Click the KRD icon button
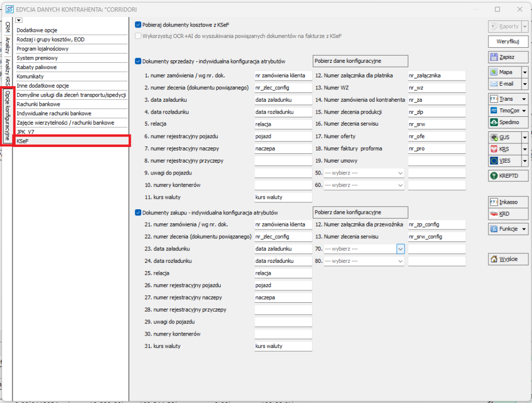 [494, 214]
